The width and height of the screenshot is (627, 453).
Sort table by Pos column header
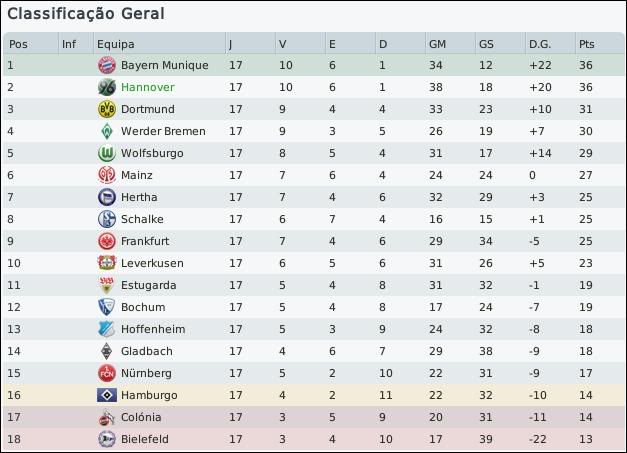[x=18, y=44]
